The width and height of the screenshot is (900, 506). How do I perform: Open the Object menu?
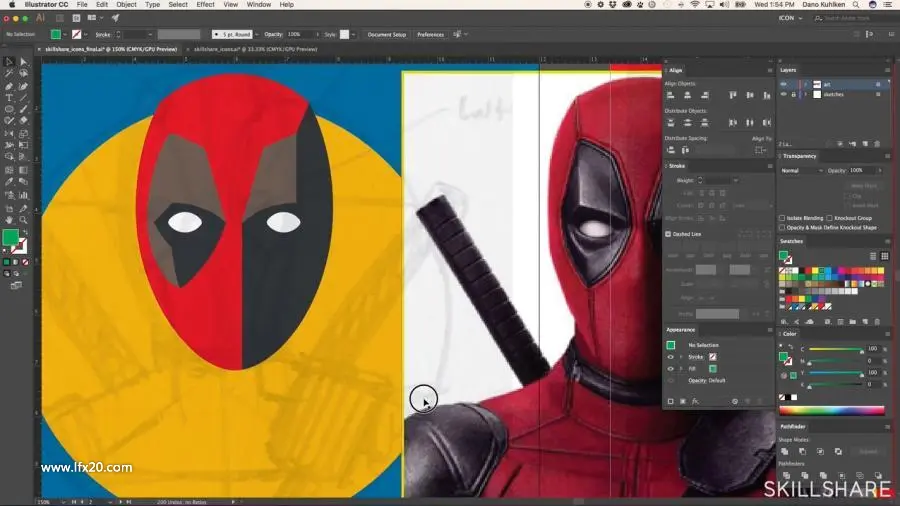[126, 5]
